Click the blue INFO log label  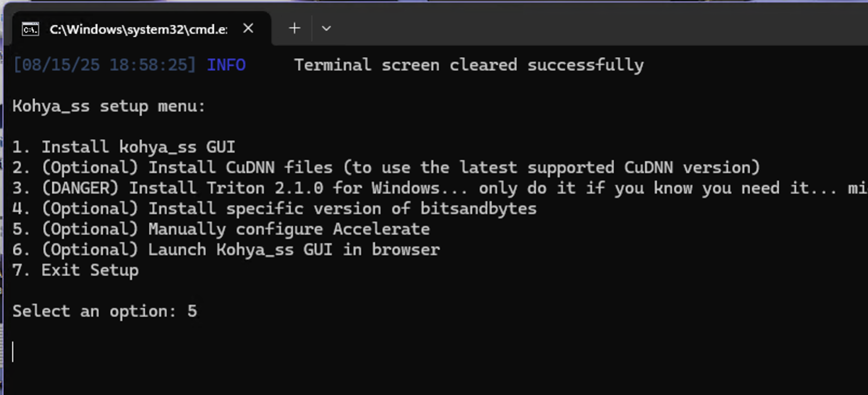tap(226, 65)
